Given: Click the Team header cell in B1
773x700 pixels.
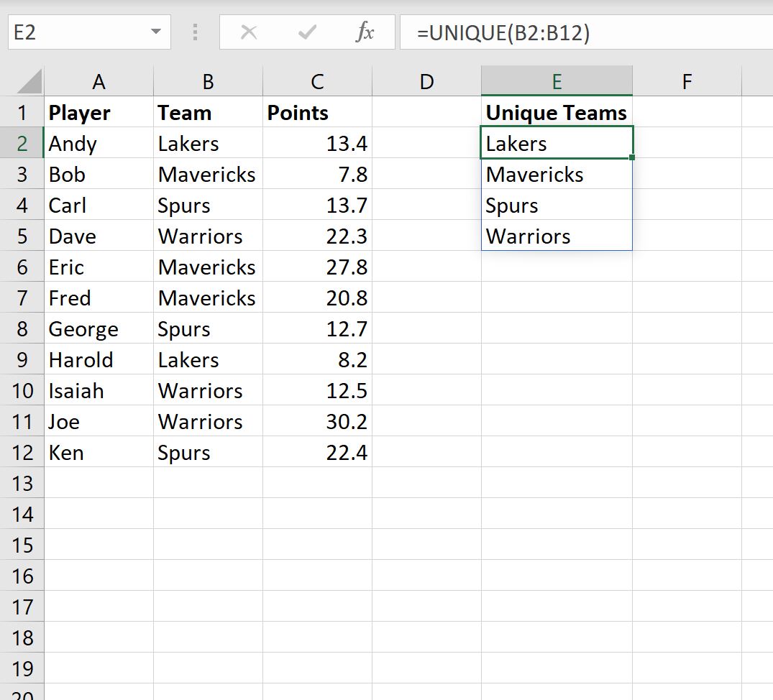Looking at the screenshot, I should click(x=208, y=112).
